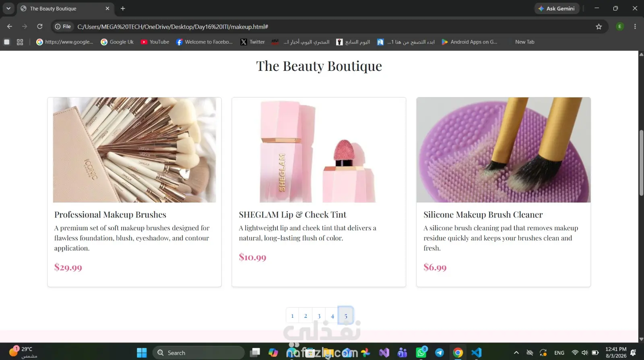
Task: Open the tab search dropdown arrow
Action: pos(8,8)
